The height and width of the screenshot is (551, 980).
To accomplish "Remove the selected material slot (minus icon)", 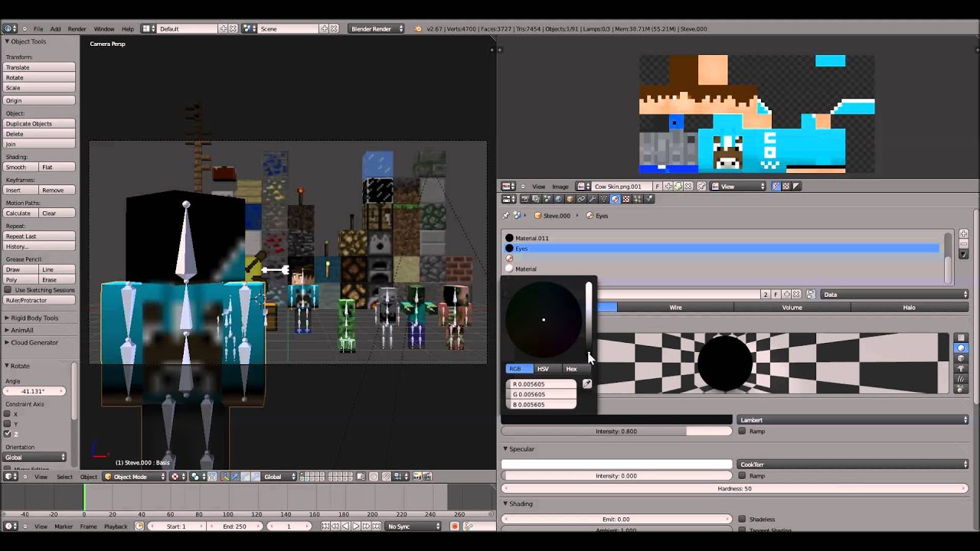I will [963, 244].
